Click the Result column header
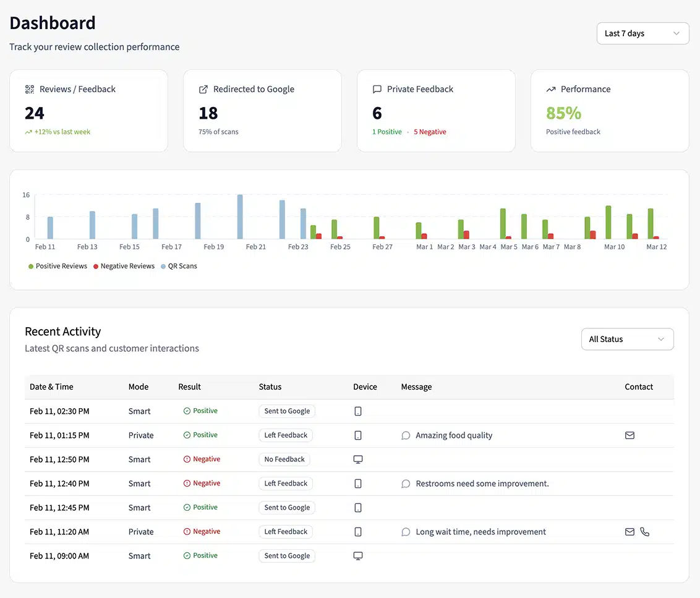Screen dimensions: 700x598 [x=190, y=387]
